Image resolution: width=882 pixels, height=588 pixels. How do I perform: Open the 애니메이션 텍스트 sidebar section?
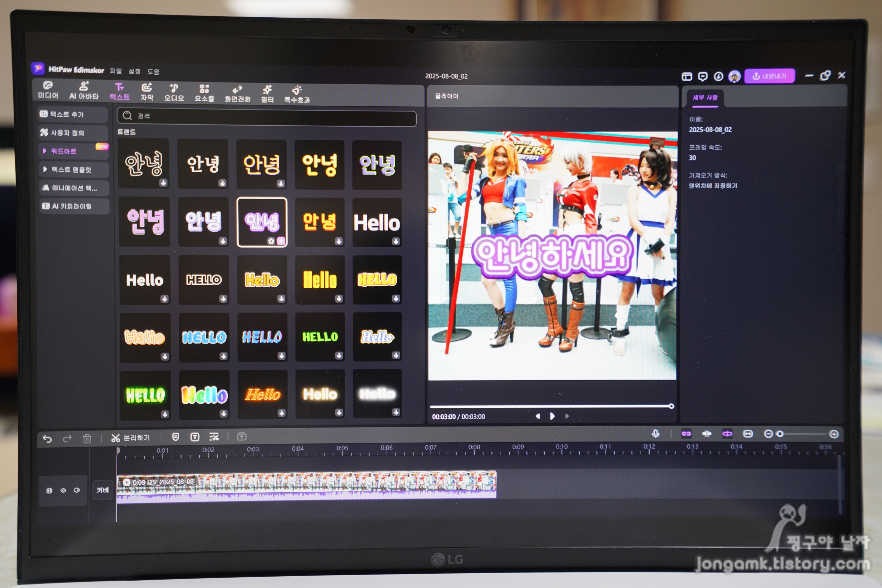pyautogui.click(x=74, y=188)
